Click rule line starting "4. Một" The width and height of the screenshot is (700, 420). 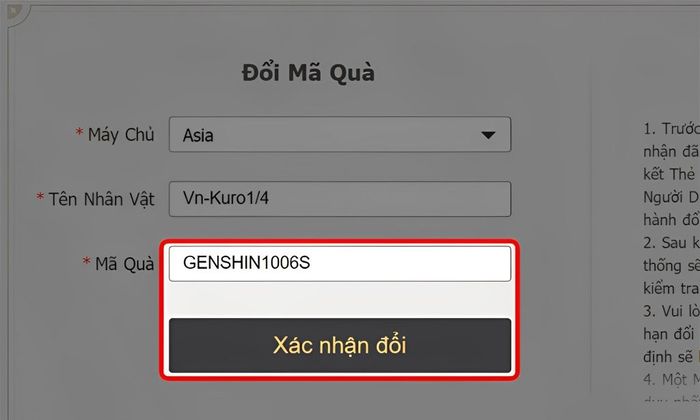pyautogui.click(x=671, y=380)
